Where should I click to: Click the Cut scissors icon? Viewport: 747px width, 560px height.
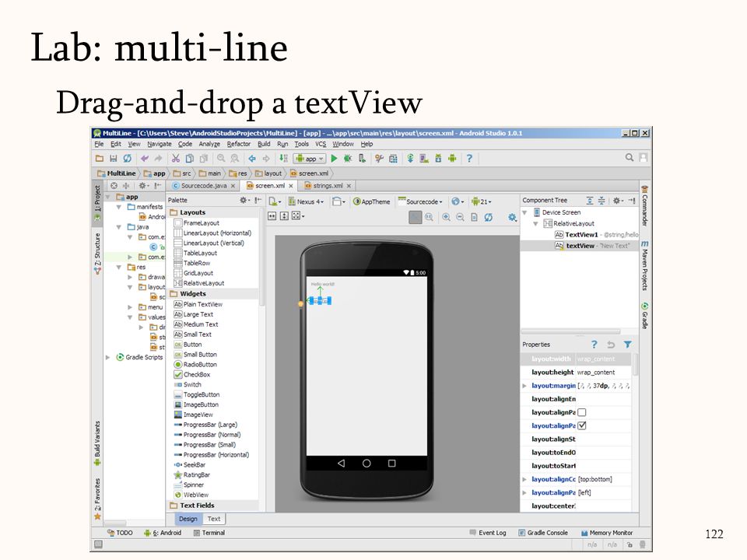tap(176, 159)
